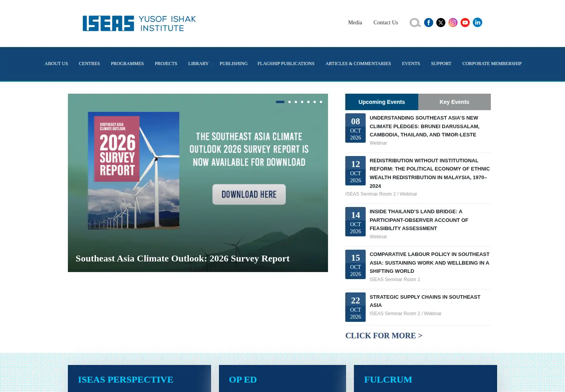565x392 pixels.
Task: Open the ISEAS Perspective section heading
Action: (x=126, y=379)
